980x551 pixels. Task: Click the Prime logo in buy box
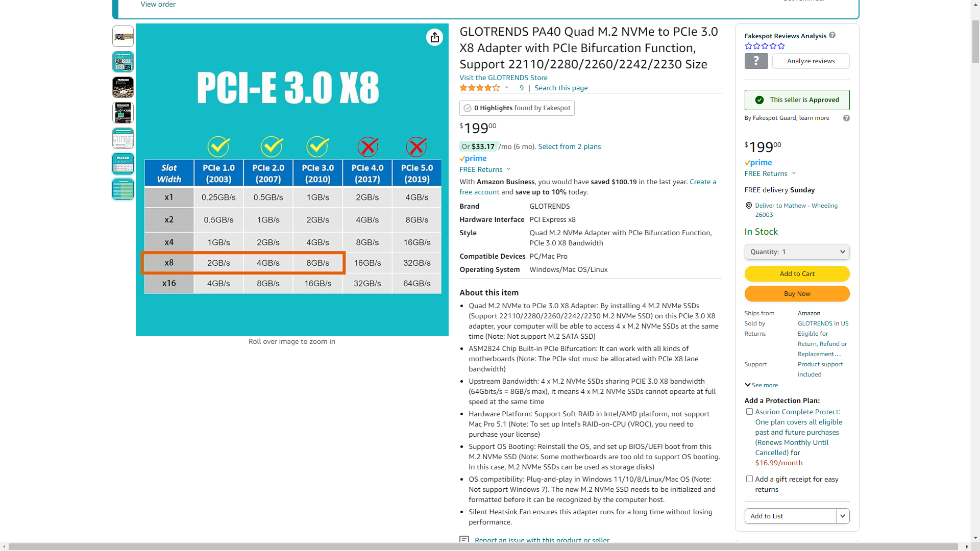coord(758,163)
